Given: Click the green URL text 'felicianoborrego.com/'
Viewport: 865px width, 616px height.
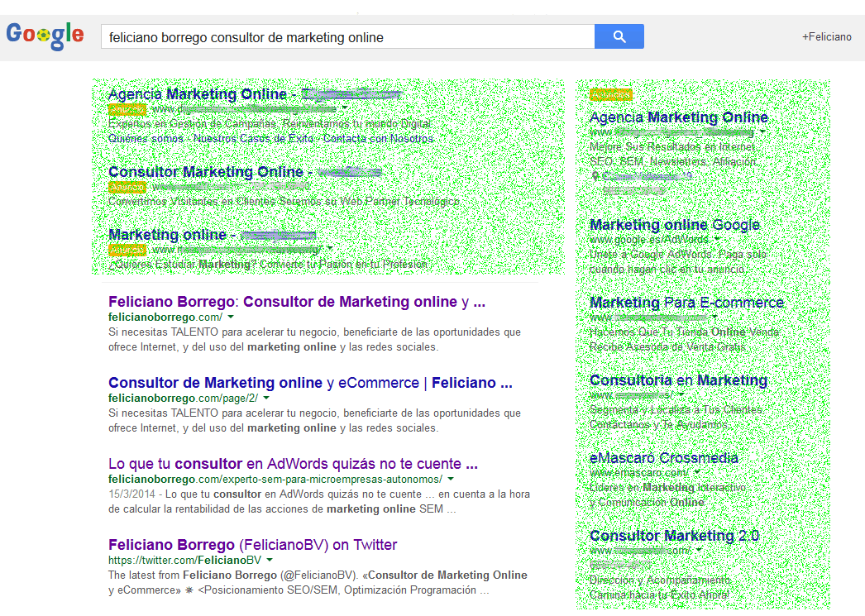Looking at the screenshot, I should point(165,318).
